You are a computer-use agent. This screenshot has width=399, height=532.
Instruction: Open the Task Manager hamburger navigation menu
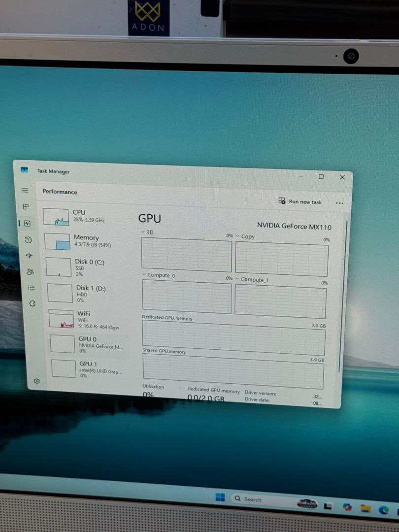pos(25,190)
